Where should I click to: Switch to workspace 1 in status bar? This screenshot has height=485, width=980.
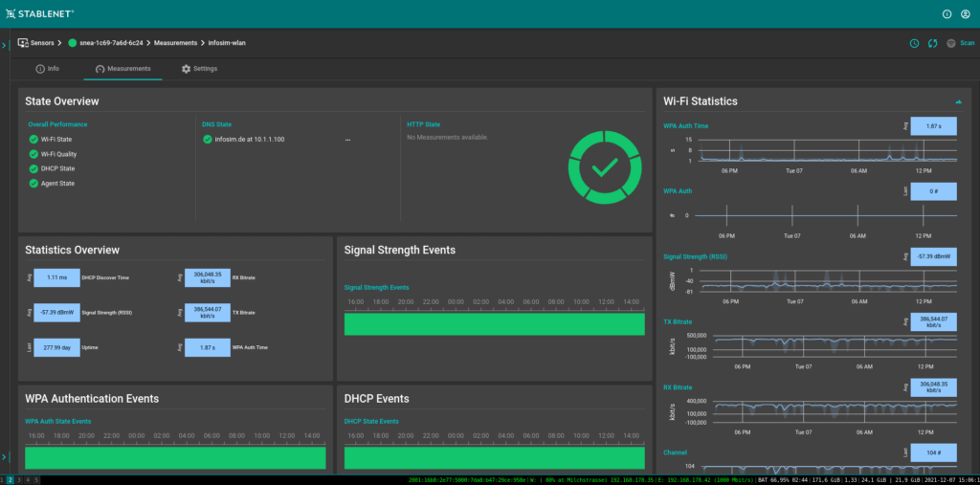point(3,480)
